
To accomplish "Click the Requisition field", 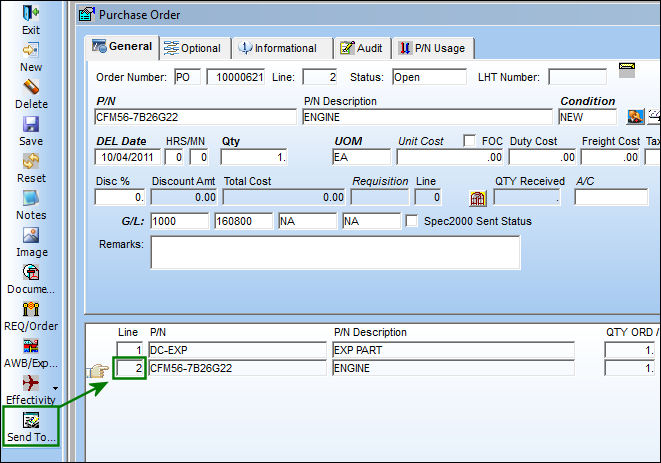I will 380,197.
